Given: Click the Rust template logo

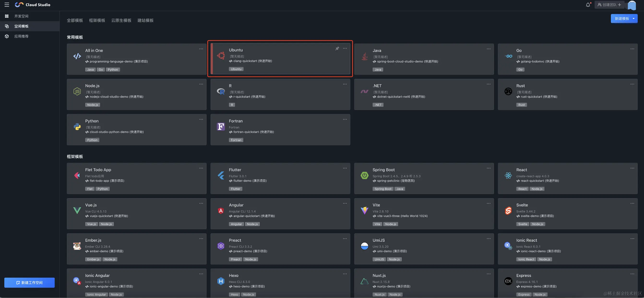Looking at the screenshot, I should (508, 92).
